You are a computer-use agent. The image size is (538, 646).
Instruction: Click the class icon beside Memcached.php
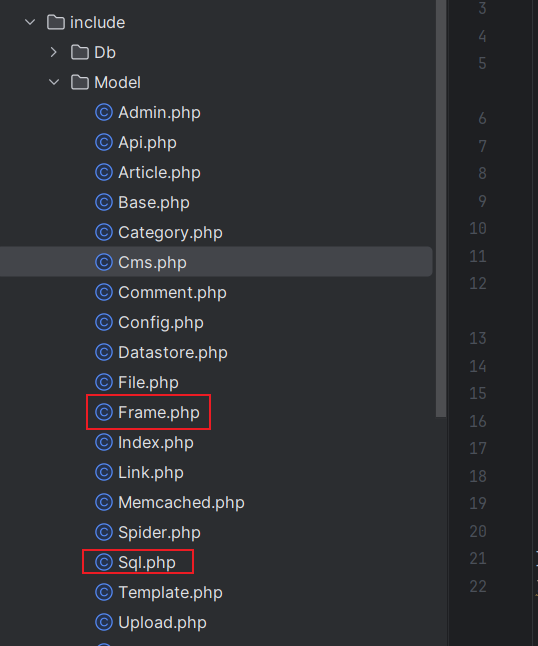pos(104,502)
